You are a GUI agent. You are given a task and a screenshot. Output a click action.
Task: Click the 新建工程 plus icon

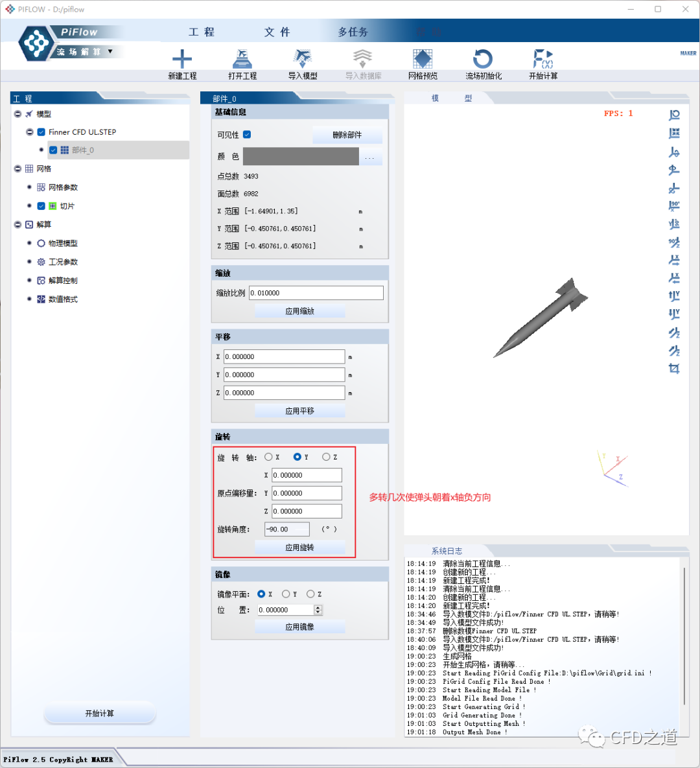click(x=181, y=59)
